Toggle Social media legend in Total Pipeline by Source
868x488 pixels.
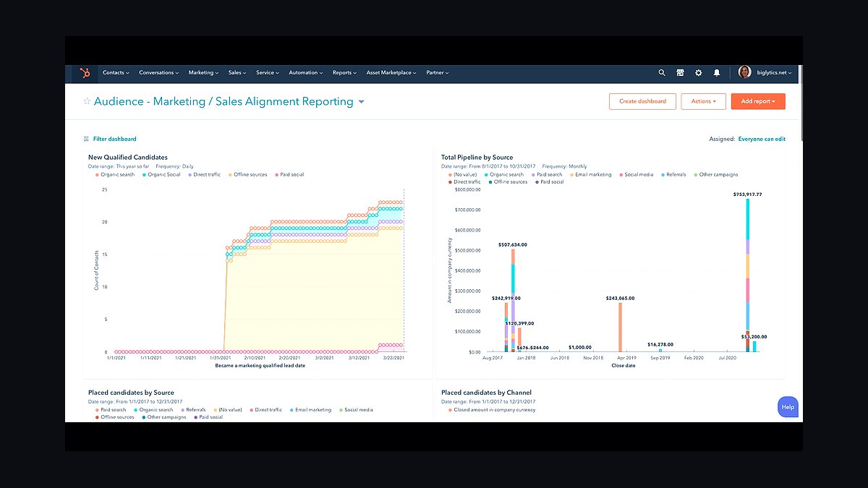(636, 174)
